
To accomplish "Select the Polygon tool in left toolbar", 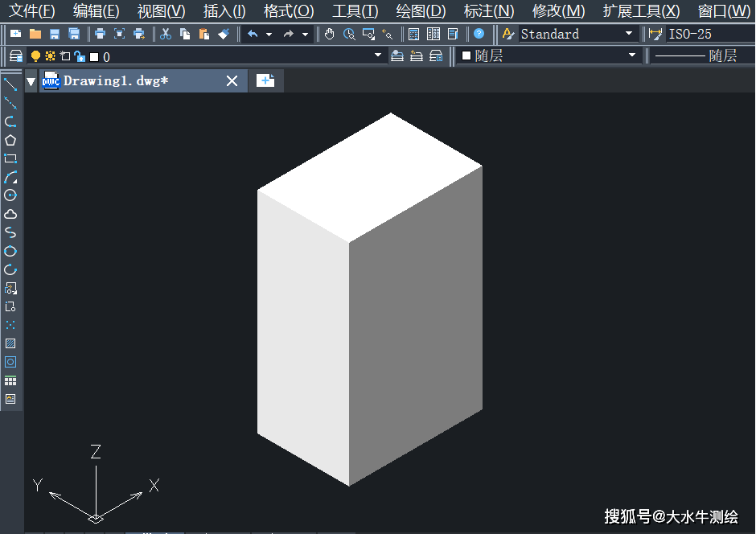I will tap(10, 140).
